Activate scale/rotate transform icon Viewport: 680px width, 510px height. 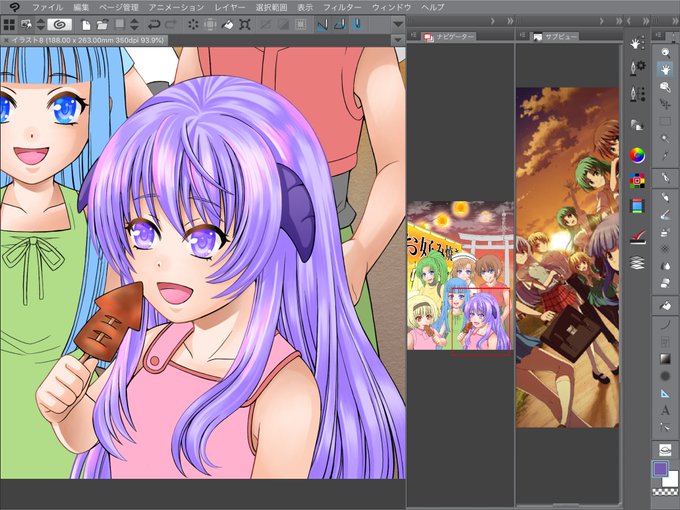[245, 25]
